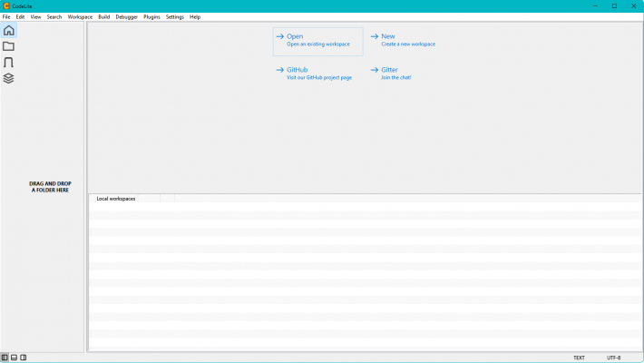
Task: Open the stacked layers sidebar view
Action: point(9,78)
